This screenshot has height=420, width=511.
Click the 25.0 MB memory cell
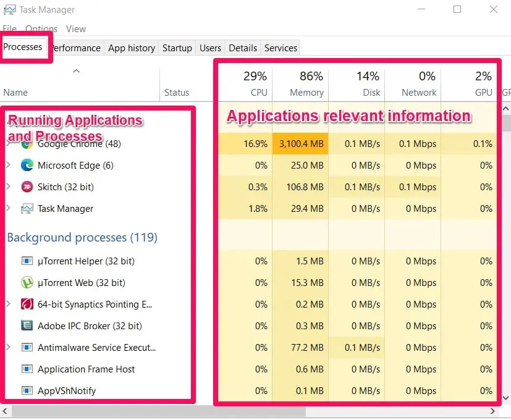(300, 165)
